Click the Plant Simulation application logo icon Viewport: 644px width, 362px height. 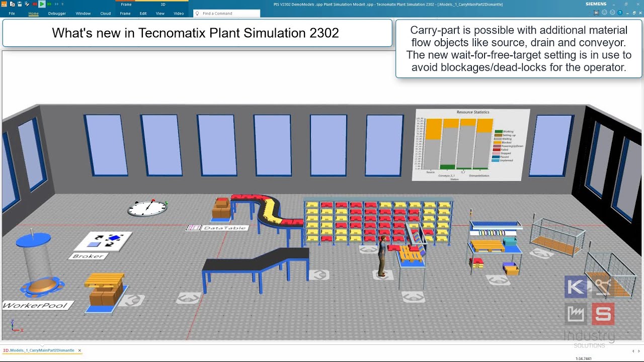click(x=4, y=4)
